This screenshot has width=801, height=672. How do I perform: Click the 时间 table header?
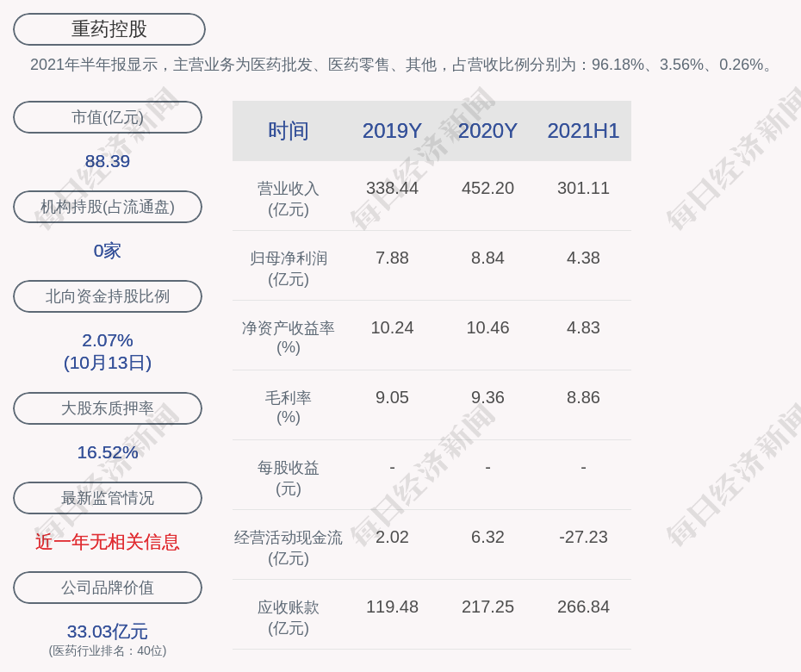(289, 131)
